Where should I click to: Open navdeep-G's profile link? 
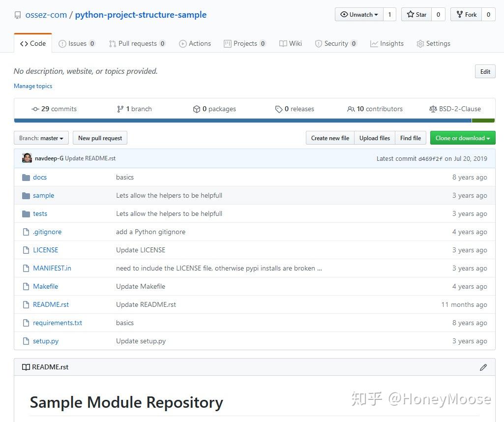[x=49, y=158]
